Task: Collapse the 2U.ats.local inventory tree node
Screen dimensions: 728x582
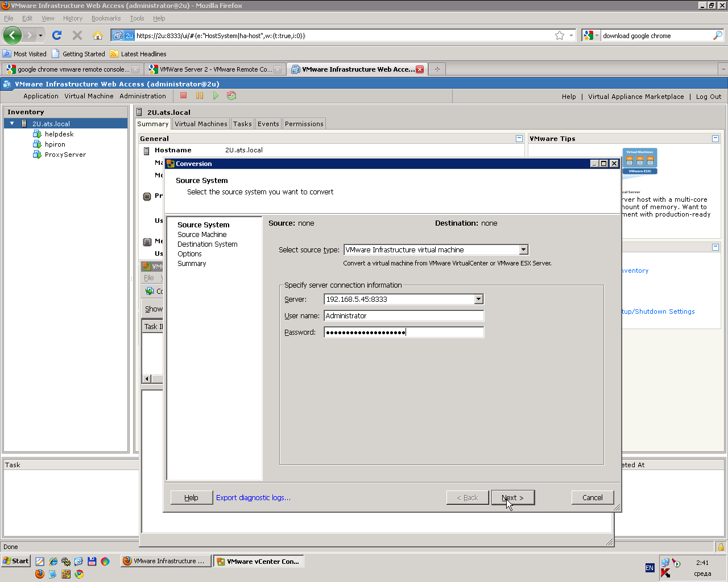Action: point(12,123)
